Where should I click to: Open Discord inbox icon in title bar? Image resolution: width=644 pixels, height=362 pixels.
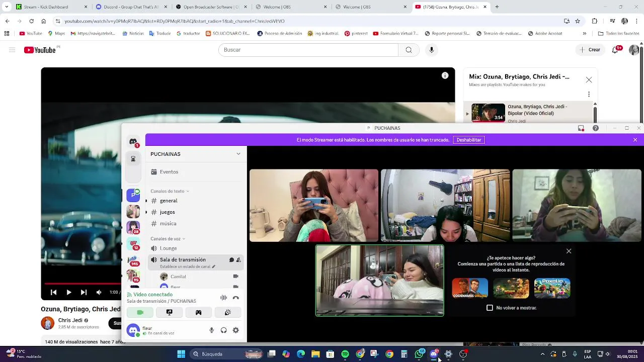[581, 128]
